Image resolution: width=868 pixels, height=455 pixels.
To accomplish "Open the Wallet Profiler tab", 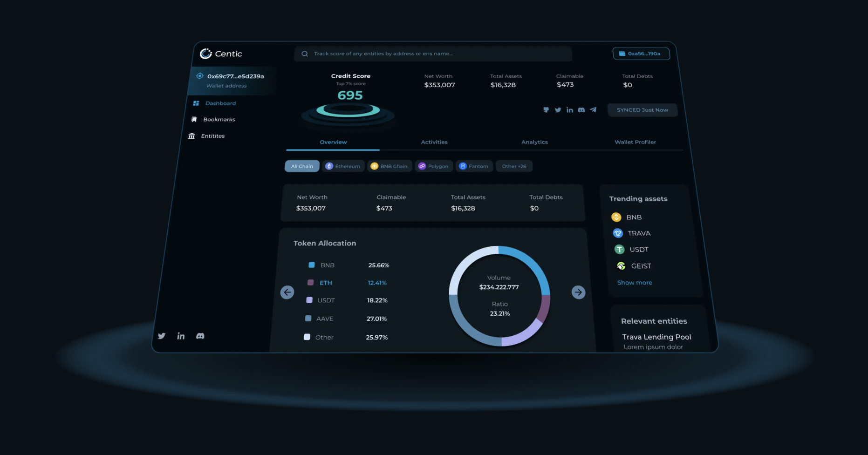I will [635, 142].
